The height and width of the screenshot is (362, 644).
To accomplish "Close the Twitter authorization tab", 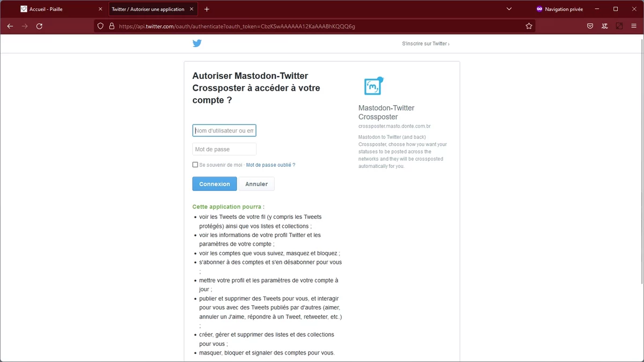I will pyautogui.click(x=192, y=9).
